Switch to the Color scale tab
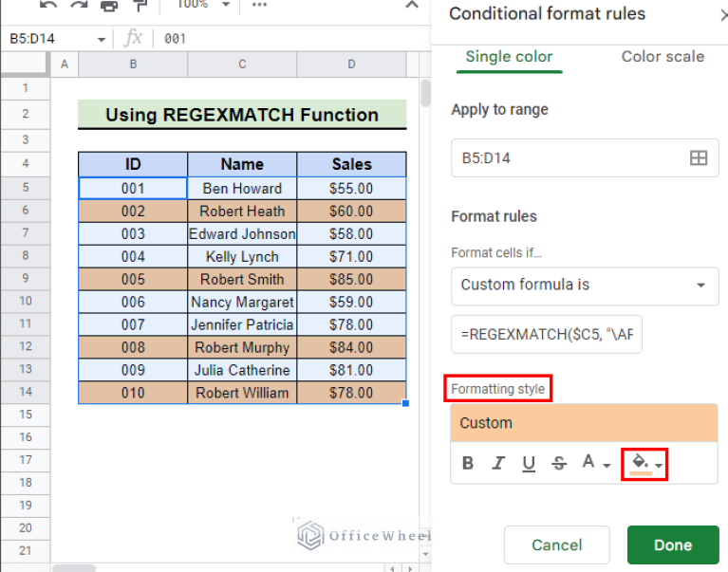The height and width of the screenshot is (572, 728). pos(662,57)
